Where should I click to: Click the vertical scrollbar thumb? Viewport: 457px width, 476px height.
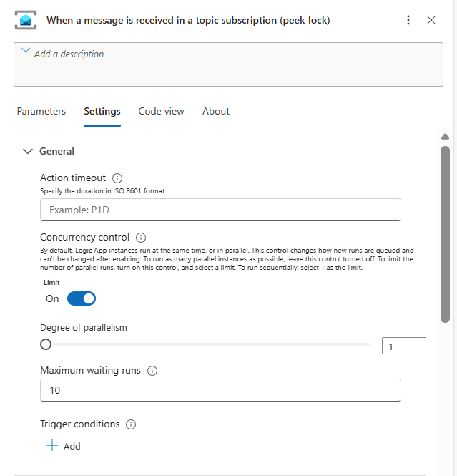tap(445, 234)
